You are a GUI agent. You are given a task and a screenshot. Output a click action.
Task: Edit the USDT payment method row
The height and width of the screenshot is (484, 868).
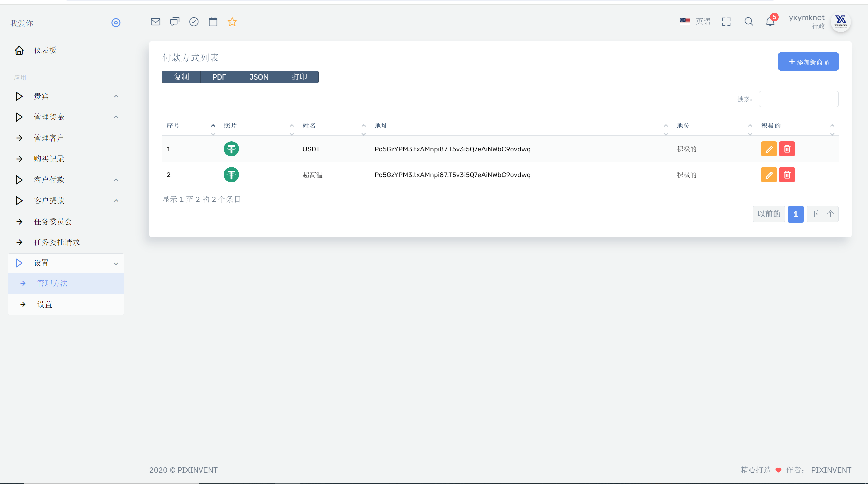(769, 149)
